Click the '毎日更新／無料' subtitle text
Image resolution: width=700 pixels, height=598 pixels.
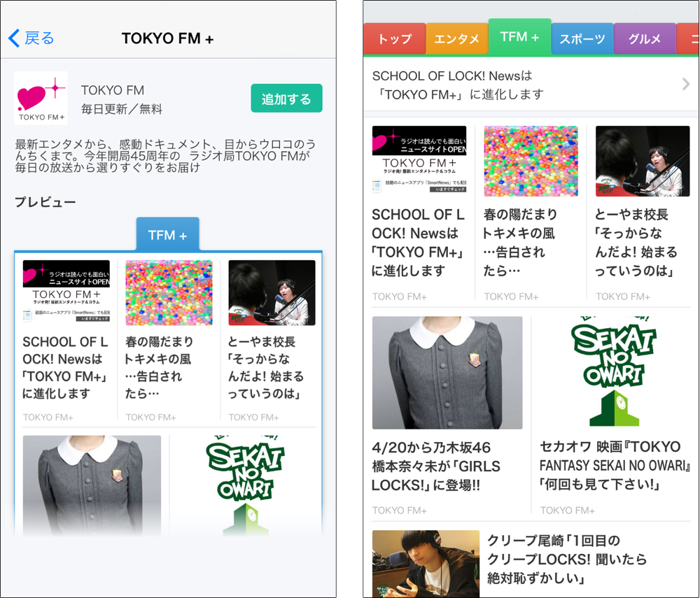point(121,109)
